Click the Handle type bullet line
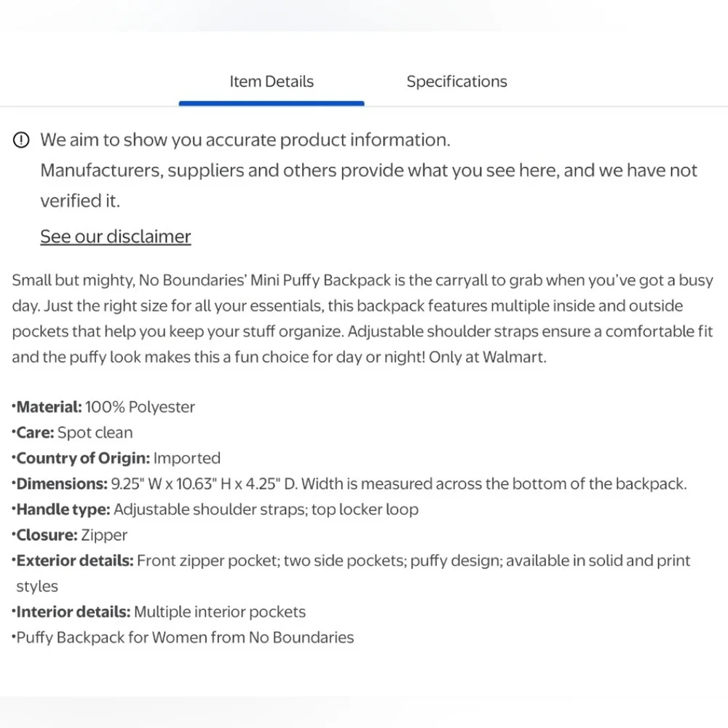728x728 pixels. [215, 510]
